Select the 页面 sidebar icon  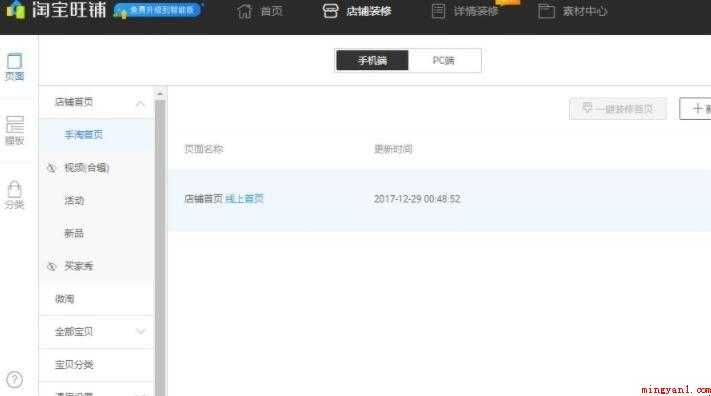tap(15, 67)
